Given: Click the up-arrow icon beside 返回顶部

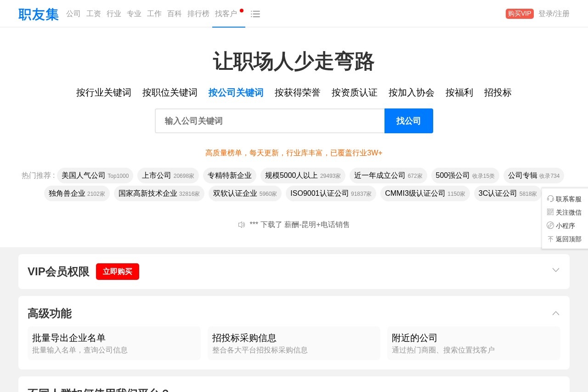Looking at the screenshot, I should (550, 239).
